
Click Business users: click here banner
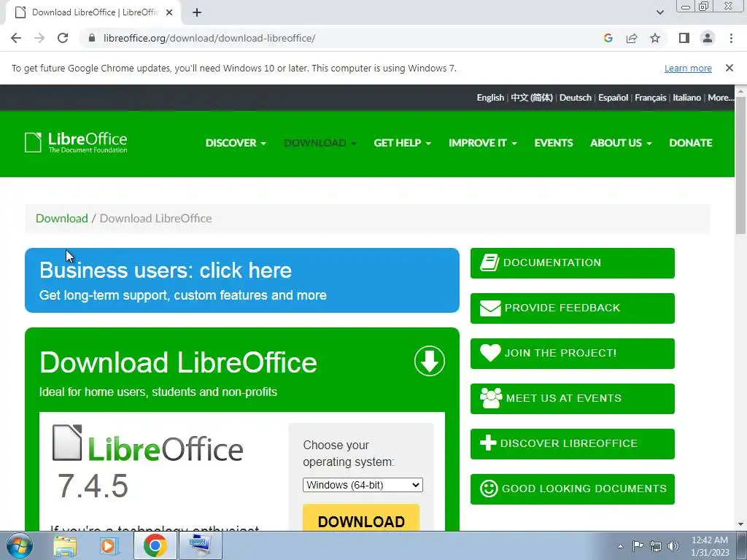click(x=242, y=280)
